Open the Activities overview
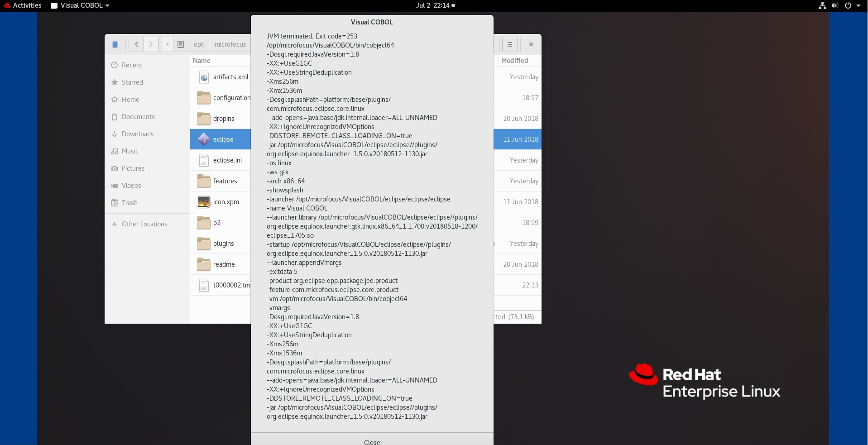Image resolution: width=868 pixels, height=445 pixels. point(23,5)
